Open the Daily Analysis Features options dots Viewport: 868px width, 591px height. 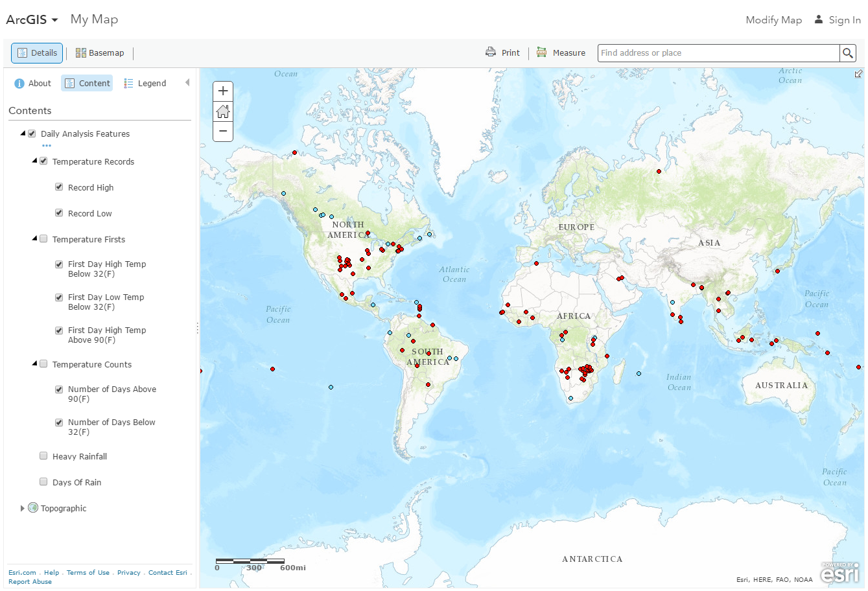(47, 146)
